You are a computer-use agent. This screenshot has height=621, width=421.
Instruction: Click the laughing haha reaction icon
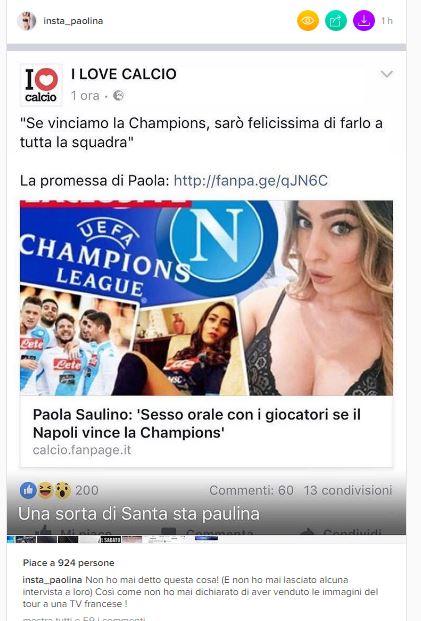pos(45,490)
